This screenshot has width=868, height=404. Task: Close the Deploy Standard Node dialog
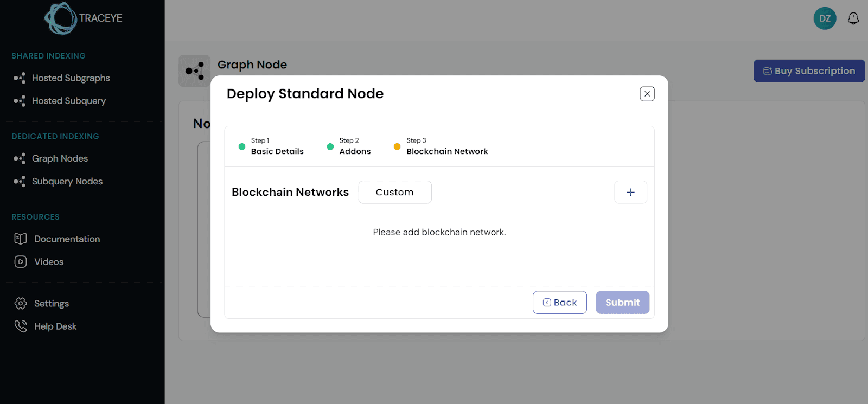pos(647,94)
